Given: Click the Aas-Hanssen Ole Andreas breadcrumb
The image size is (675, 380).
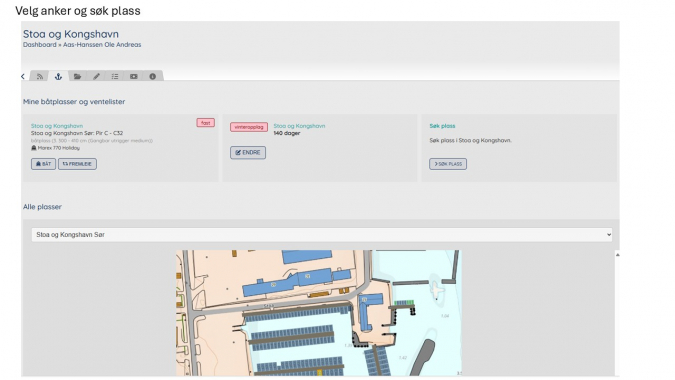Looking at the screenshot, I should click(102, 44).
